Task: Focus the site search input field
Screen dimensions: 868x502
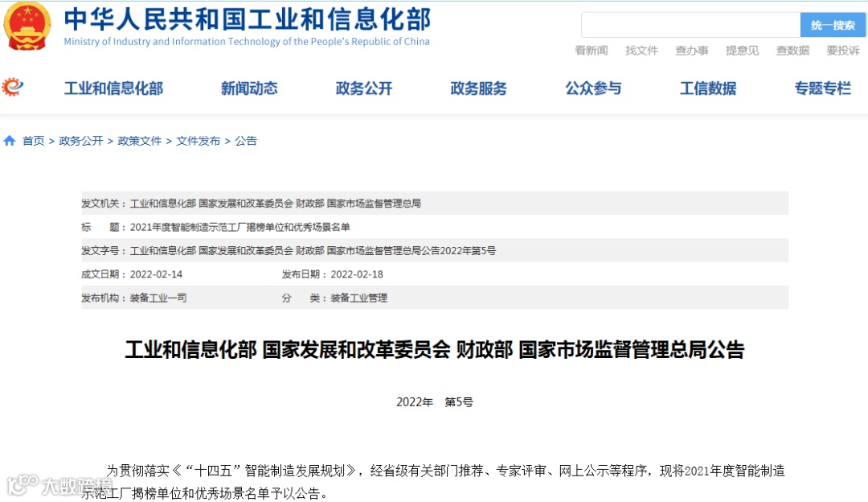Action: [x=691, y=25]
